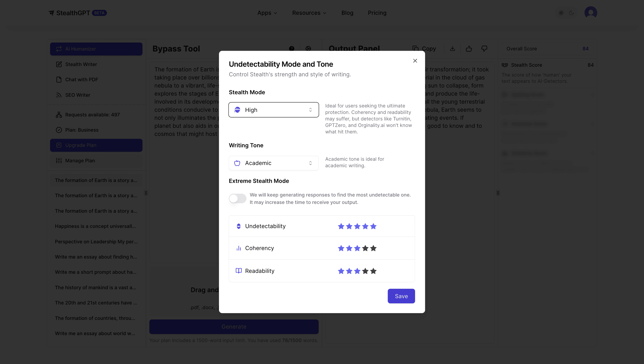Open Stealth Writer in the sidebar
Viewport: 644px width, 364px height.
click(x=81, y=64)
